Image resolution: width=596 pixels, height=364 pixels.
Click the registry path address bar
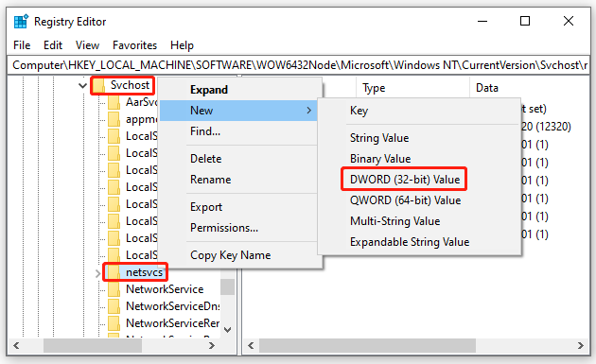point(299,65)
